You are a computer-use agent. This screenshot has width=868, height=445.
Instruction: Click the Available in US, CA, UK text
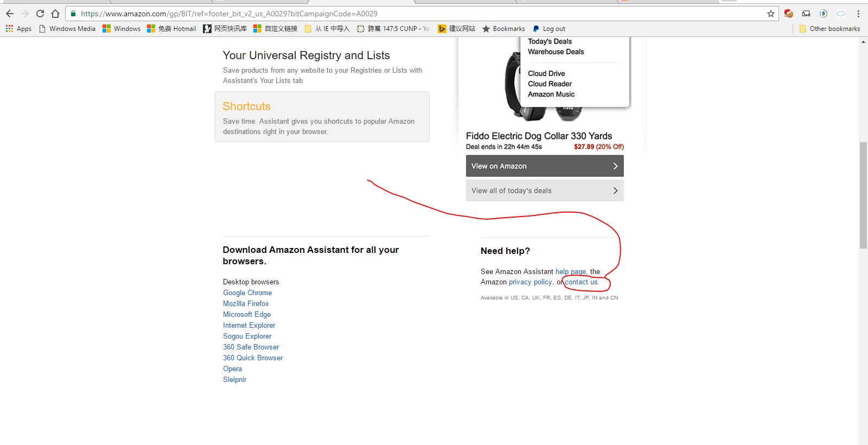(x=549, y=297)
